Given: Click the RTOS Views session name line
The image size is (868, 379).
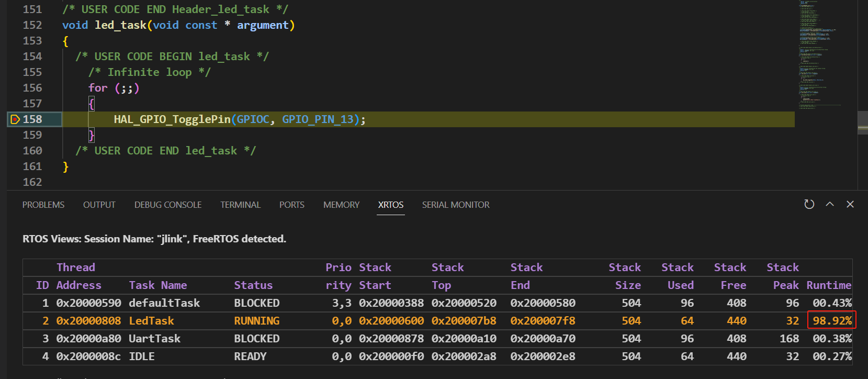Looking at the screenshot, I should [x=154, y=239].
